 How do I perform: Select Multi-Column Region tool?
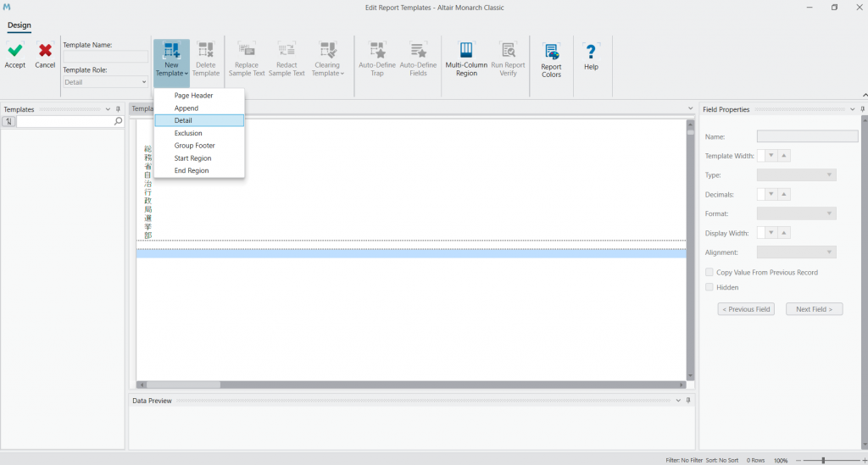[x=466, y=60]
